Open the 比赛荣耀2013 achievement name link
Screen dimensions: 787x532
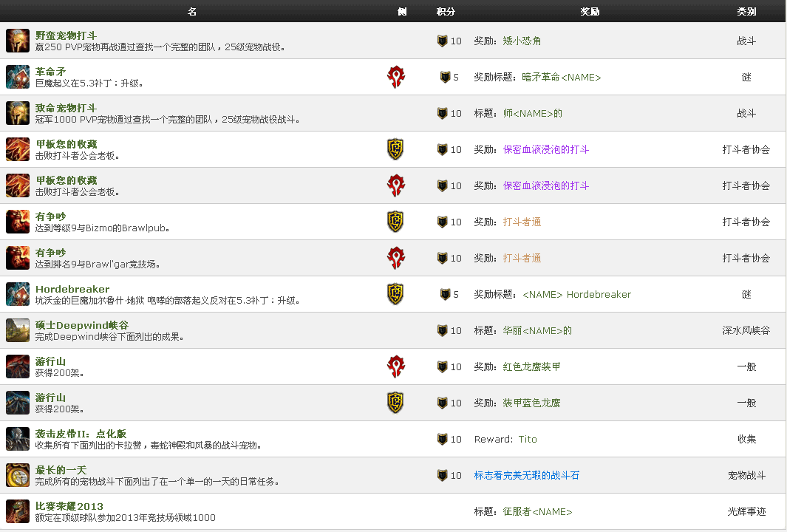click(x=69, y=506)
